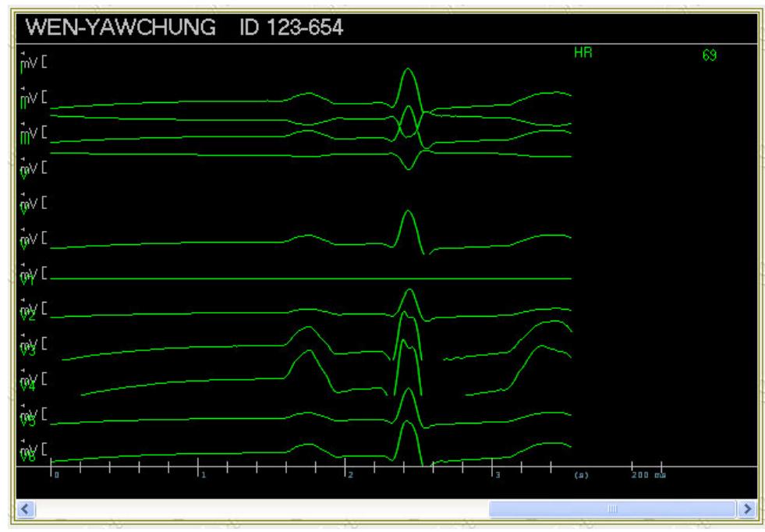Select the lead V1 label
This screenshot has width=765, height=532.
[27, 280]
